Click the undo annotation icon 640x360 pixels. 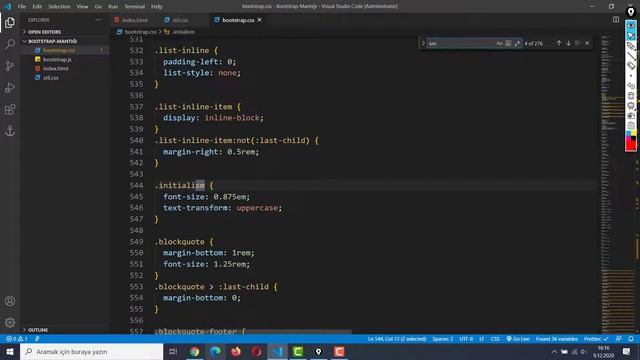(631, 86)
